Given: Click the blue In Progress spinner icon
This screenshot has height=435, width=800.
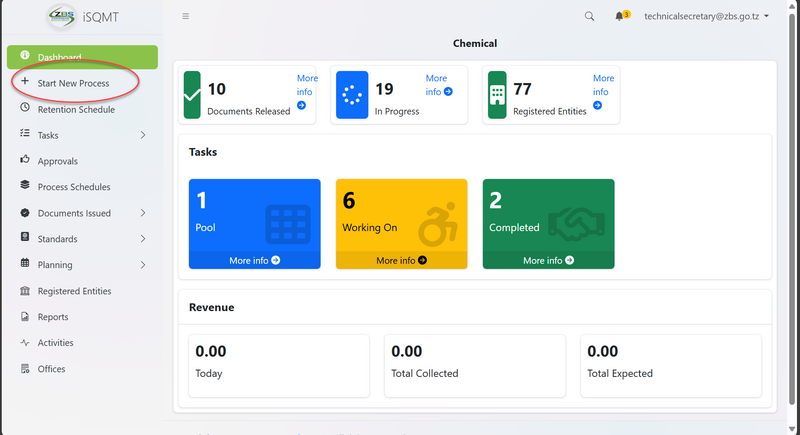Looking at the screenshot, I should pos(350,95).
